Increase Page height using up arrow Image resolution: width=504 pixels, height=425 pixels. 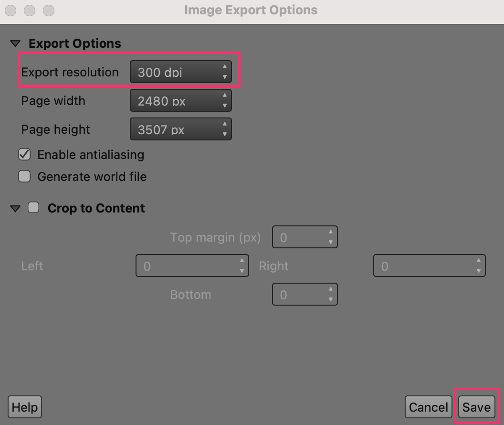coord(224,124)
